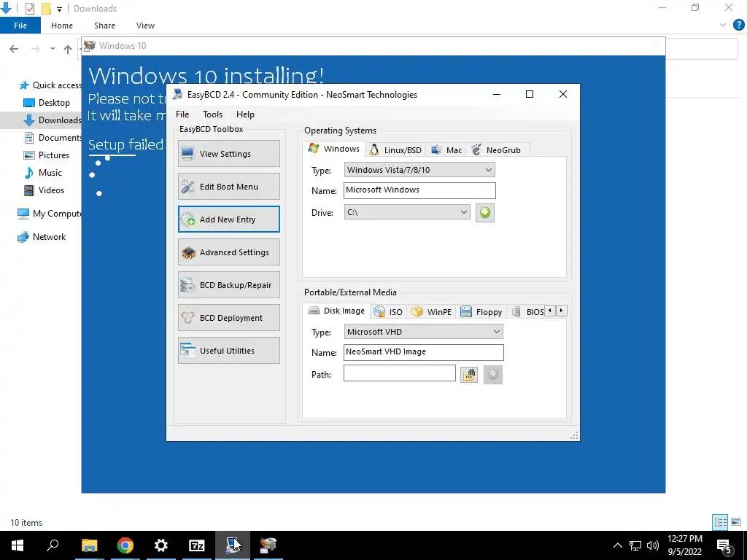Go to Advanced Settings
This screenshot has height=560, width=747.
pos(228,252)
